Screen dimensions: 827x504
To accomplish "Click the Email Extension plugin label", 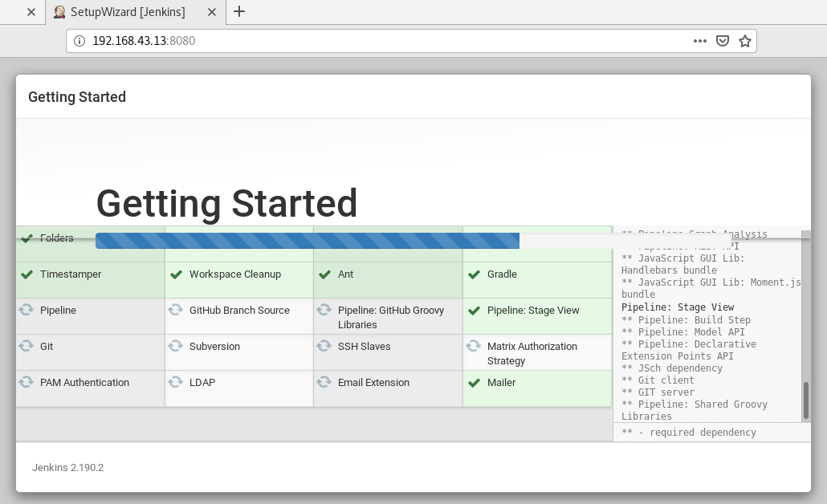I will tap(373, 383).
